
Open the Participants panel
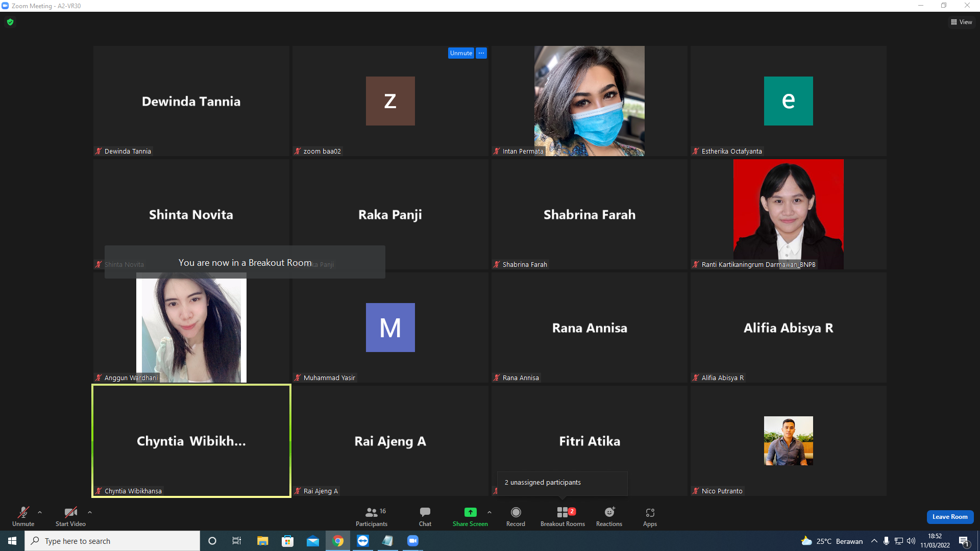click(372, 516)
